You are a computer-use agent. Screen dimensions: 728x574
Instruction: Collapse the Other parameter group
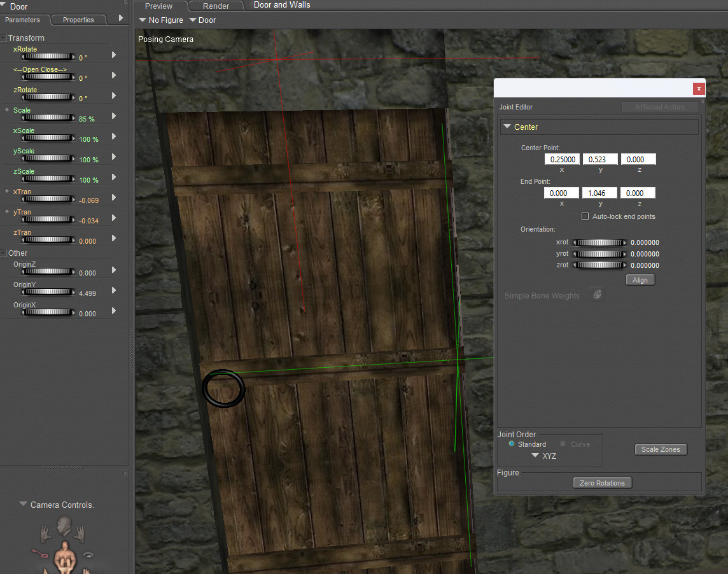(x=3, y=253)
